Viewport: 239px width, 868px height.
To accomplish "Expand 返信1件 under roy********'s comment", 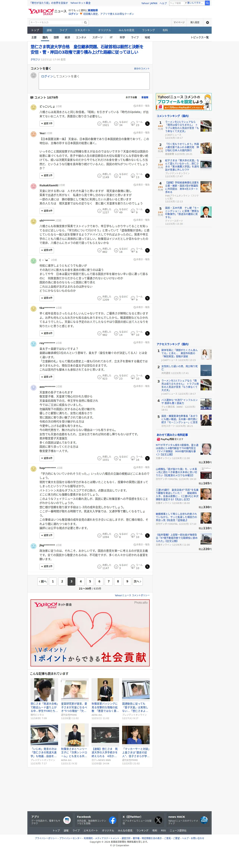I will click(47, 377).
